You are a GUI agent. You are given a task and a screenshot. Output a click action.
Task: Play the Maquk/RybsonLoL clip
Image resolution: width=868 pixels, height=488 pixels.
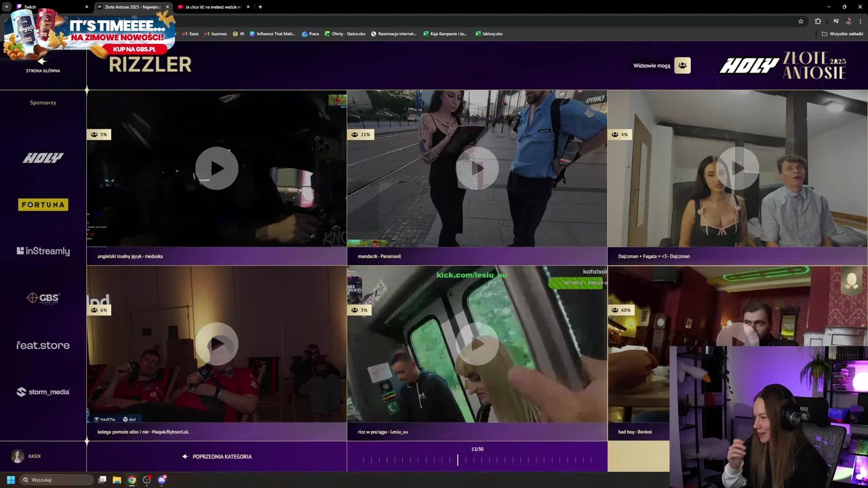tap(216, 344)
